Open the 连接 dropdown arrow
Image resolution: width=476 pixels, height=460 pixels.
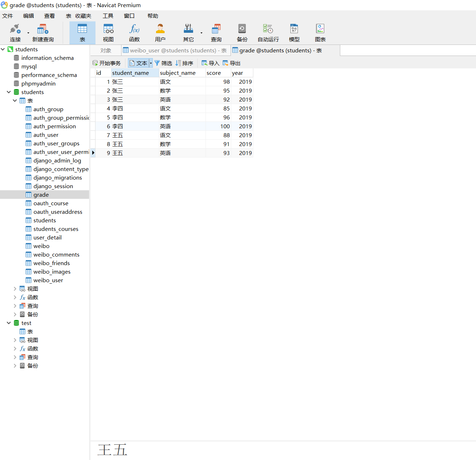coord(28,33)
